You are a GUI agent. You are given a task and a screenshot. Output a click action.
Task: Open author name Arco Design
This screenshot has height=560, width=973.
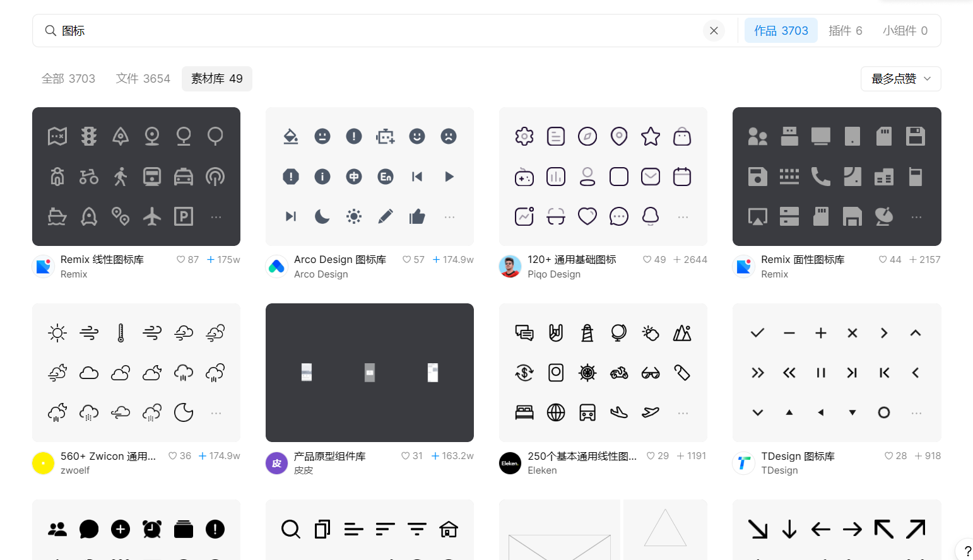click(x=321, y=274)
